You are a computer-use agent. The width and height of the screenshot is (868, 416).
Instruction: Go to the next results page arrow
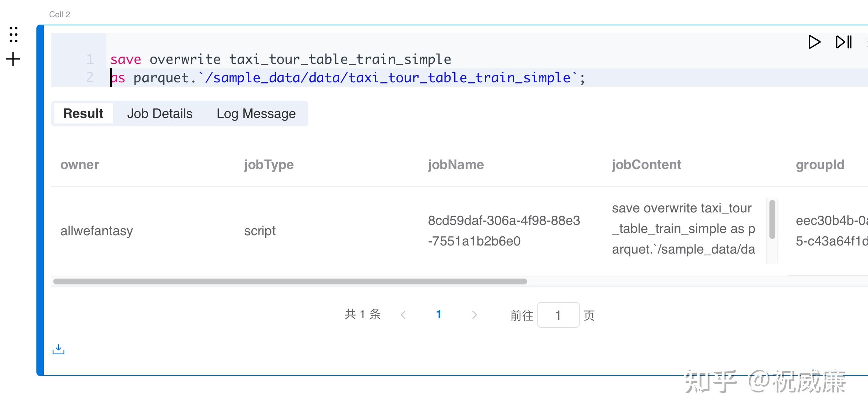(474, 315)
